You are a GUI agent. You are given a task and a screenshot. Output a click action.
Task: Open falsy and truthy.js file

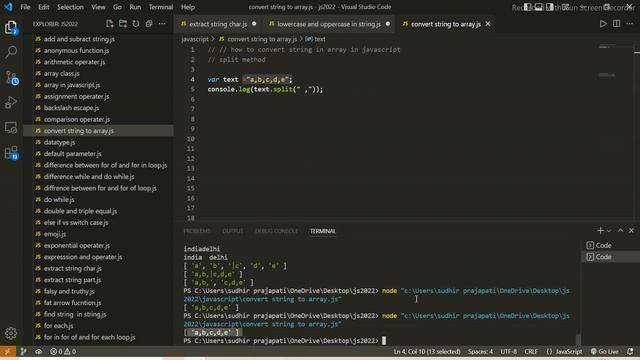[x=69, y=291]
